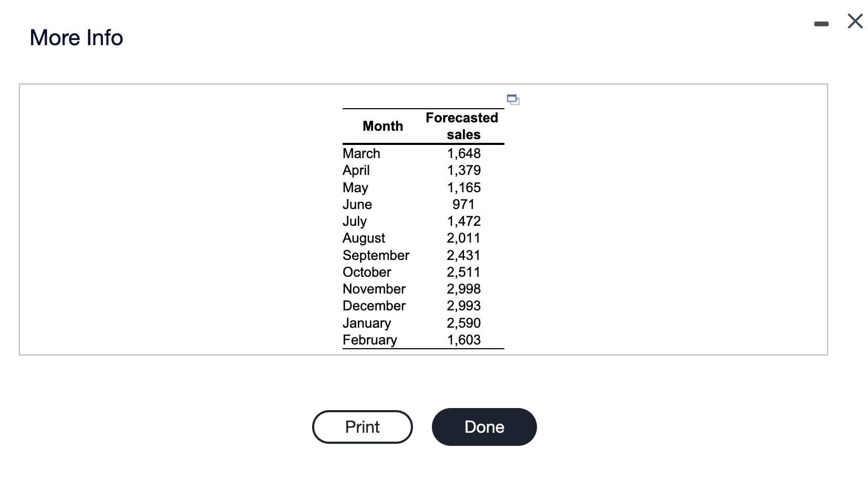Select the October sales value 2,511
868x480 pixels.
point(463,272)
